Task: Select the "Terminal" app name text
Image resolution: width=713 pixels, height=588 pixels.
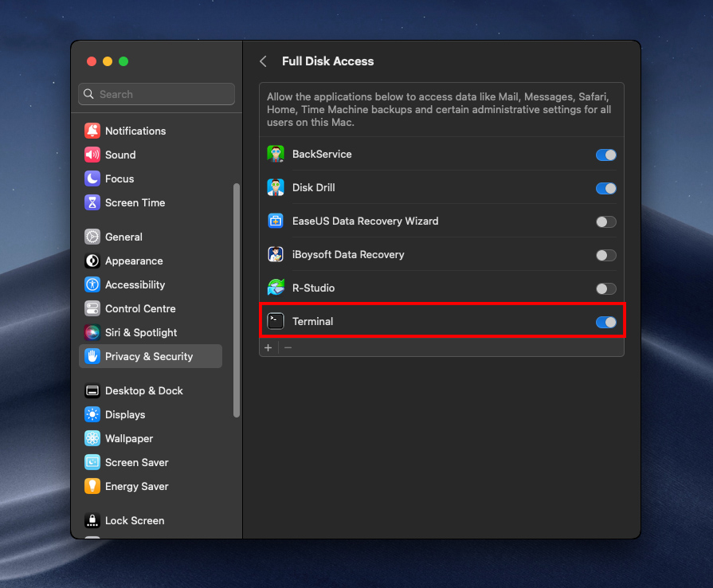Action: click(312, 322)
